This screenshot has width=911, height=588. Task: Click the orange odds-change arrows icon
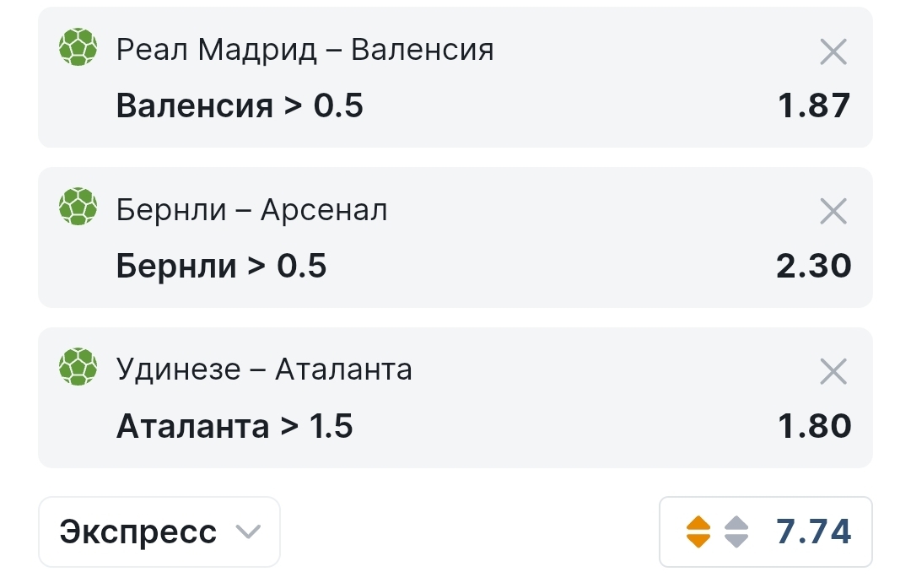coord(698,531)
